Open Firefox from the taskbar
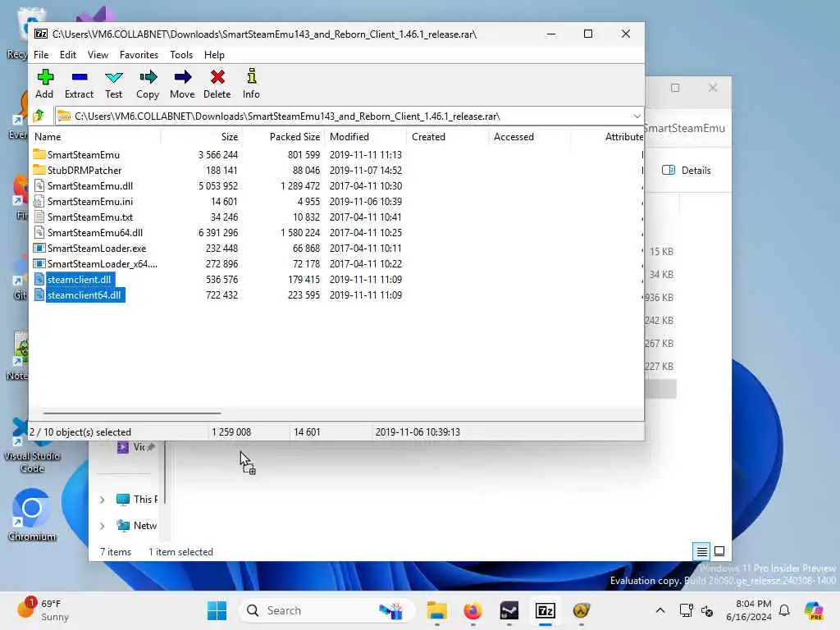The image size is (840, 630). (473, 610)
